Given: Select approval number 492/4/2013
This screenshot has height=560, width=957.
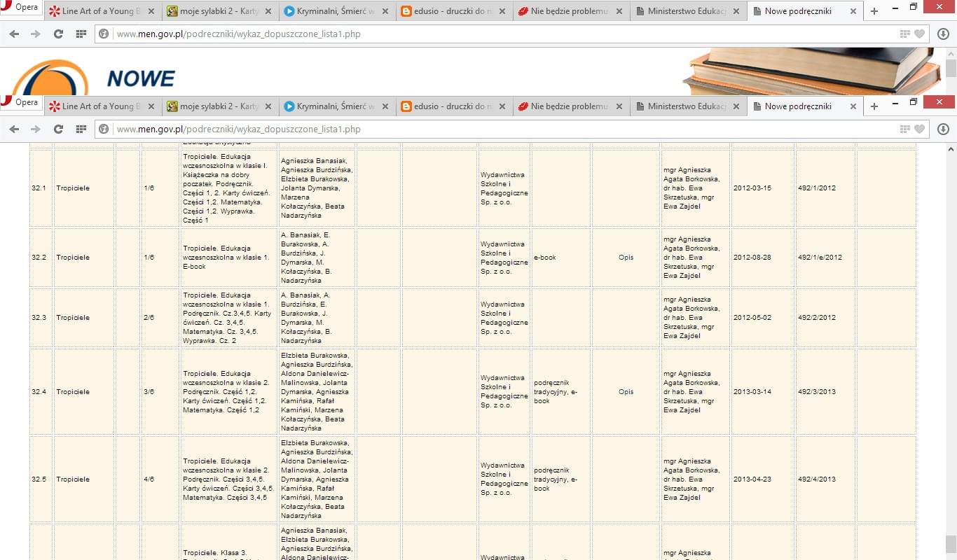Looking at the screenshot, I should [x=816, y=479].
